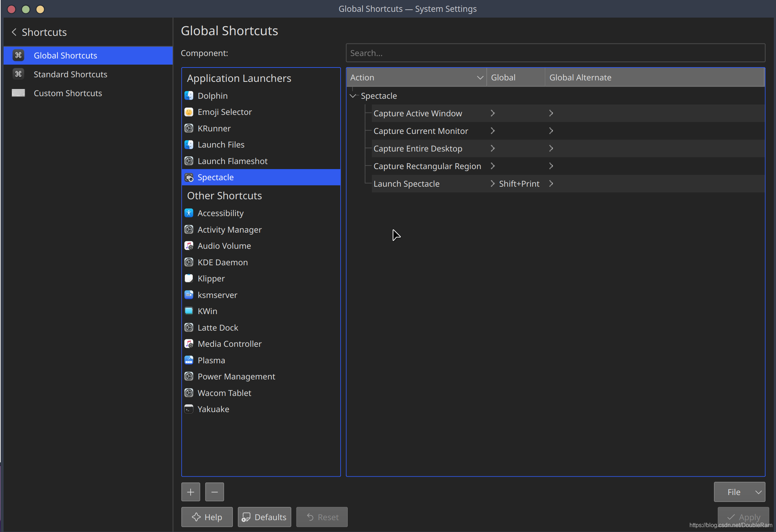
Task: Focus the shortcut Search field
Action: point(555,53)
